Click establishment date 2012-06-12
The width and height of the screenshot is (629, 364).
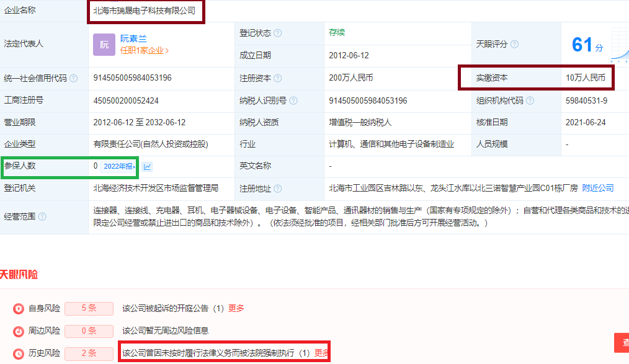[349, 55]
